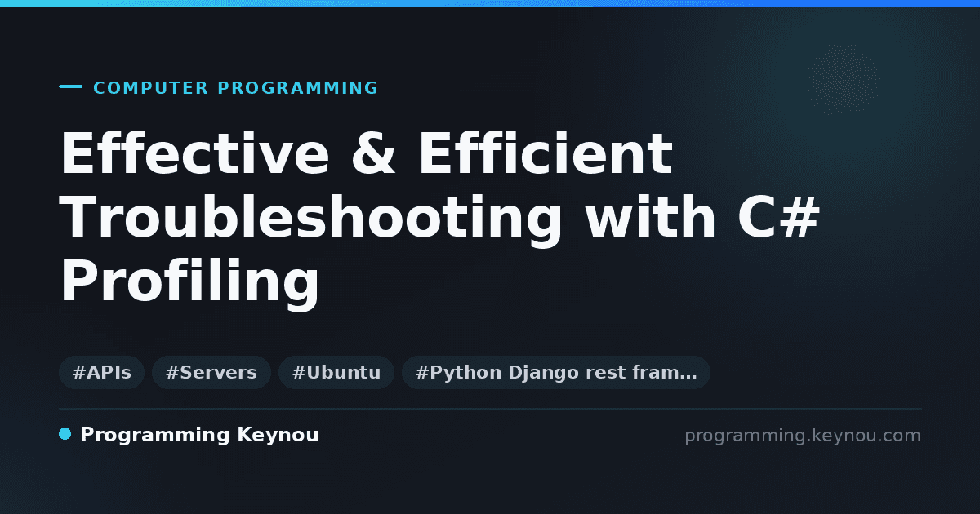This screenshot has height=514, width=980.
Task: Open the programming.keynou.com link
Action: click(x=803, y=436)
